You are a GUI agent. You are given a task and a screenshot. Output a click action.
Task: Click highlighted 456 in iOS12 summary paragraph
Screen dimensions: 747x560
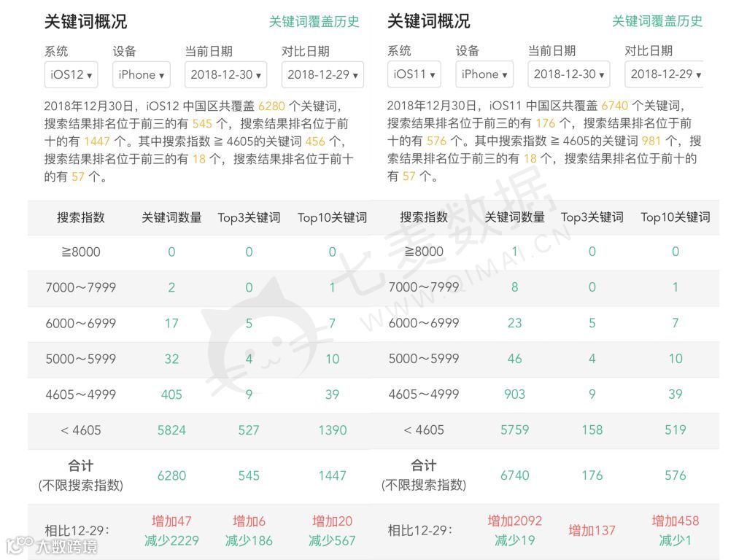(x=315, y=141)
